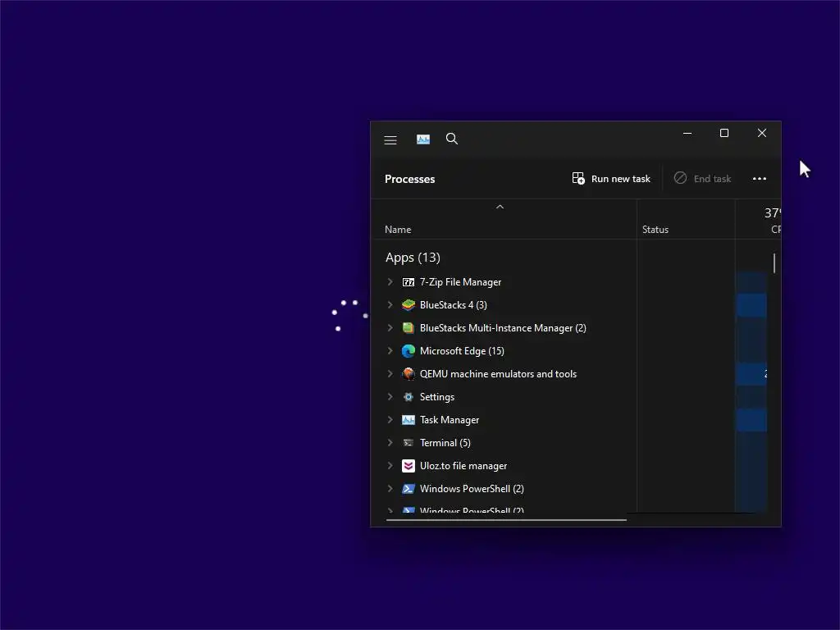840x630 pixels.
Task: Select Windows PowerShell (2) text
Action: [x=472, y=489]
